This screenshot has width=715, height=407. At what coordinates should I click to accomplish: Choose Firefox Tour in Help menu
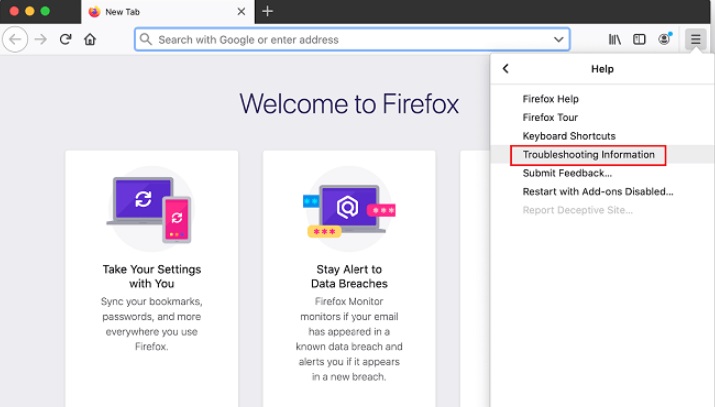point(550,117)
